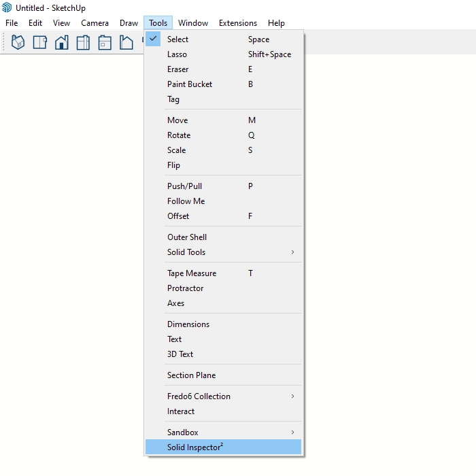Click the Right view icon
This screenshot has width=476, height=476.
tap(83, 42)
